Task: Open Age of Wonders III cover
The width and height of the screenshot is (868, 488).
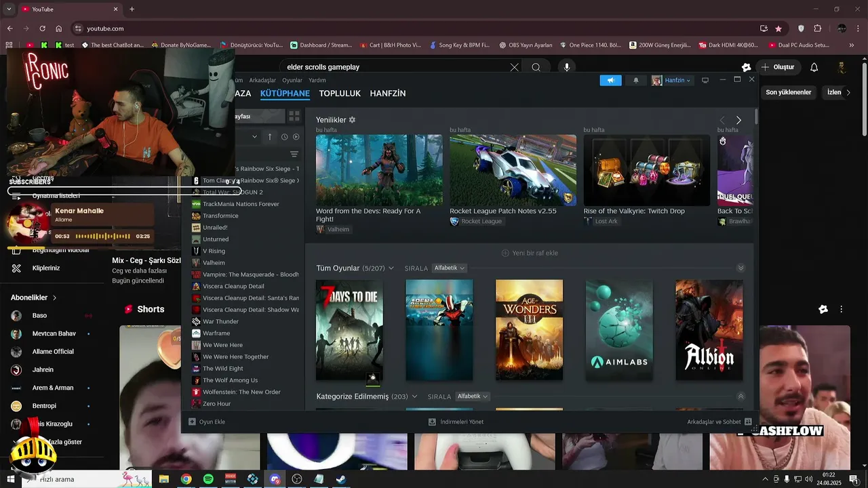Action: click(x=529, y=330)
